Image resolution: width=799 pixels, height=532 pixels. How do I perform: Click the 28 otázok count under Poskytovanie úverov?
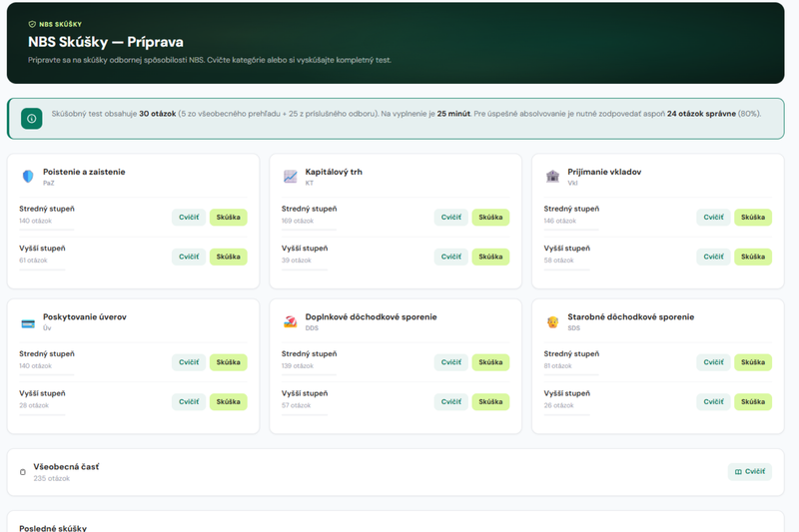tap(34, 406)
